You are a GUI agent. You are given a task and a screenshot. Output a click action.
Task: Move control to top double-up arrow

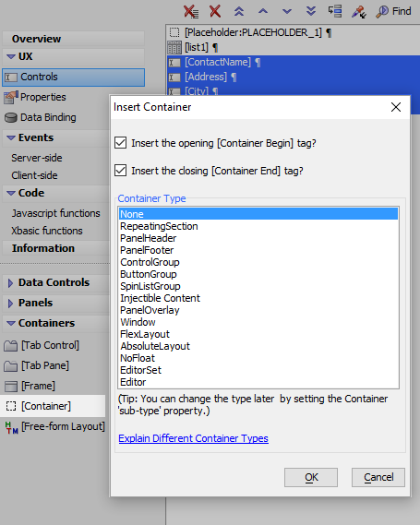pyautogui.click(x=239, y=11)
